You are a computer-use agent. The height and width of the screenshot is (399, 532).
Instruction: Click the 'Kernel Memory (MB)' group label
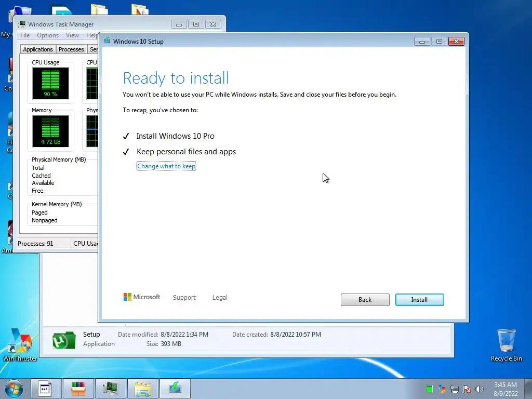[x=57, y=204]
